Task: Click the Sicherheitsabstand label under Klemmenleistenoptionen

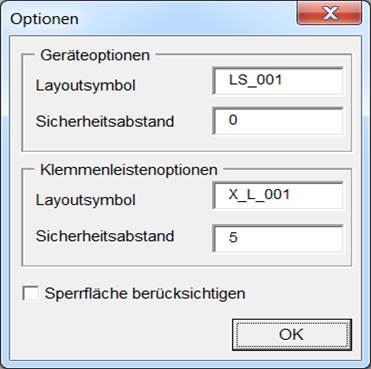Action: coord(105,236)
